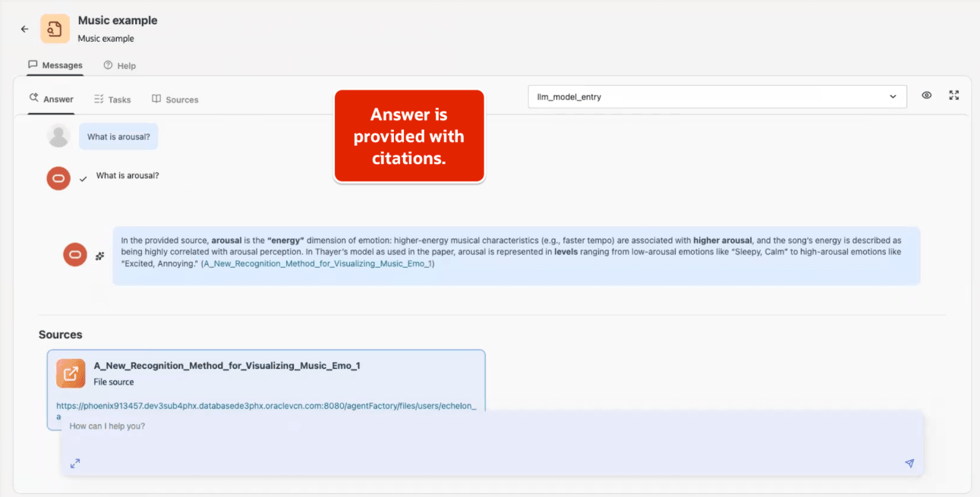The width and height of the screenshot is (980, 497).
Task: Go back using the left arrow
Action: [24, 29]
